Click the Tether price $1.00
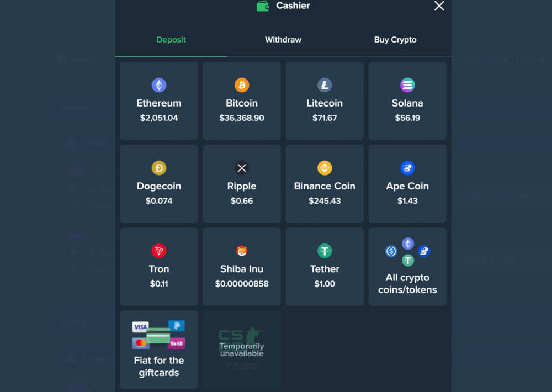Screen dimensions: 552x392 click(325, 284)
